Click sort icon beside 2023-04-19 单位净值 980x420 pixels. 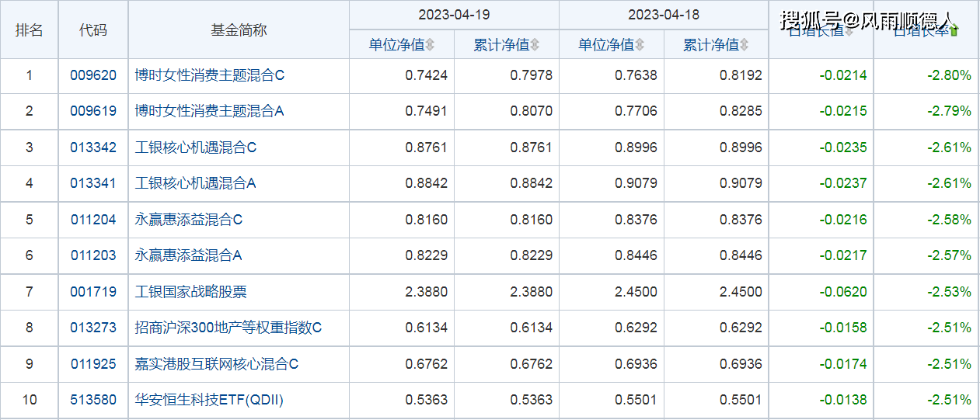coord(430,46)
